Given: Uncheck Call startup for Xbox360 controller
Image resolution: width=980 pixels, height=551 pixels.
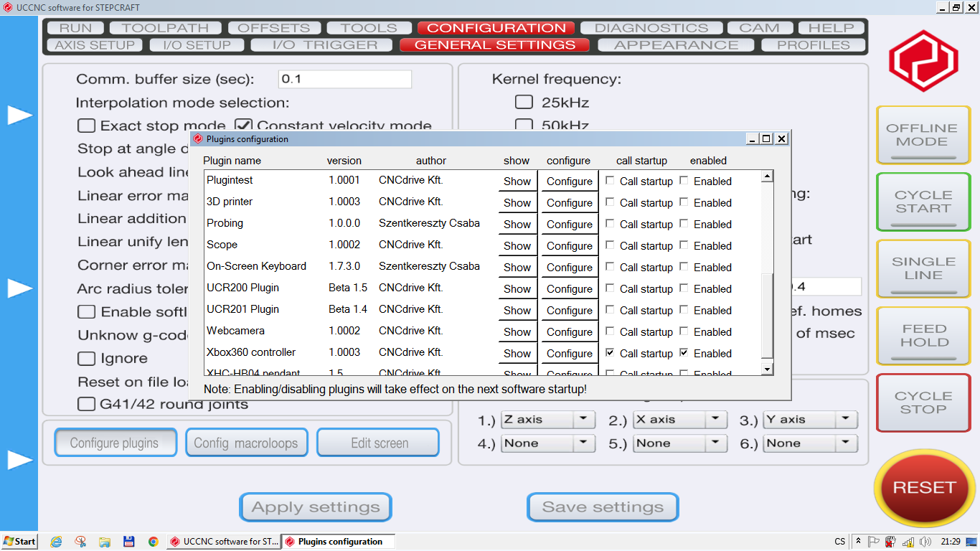Looking at the screenshot, I should [610, 353].
